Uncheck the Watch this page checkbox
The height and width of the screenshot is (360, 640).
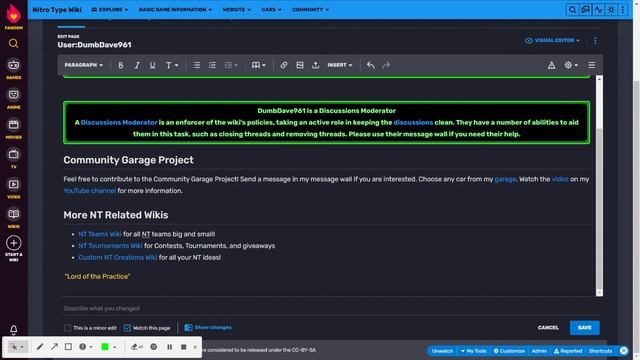click(x=127, y=328)
